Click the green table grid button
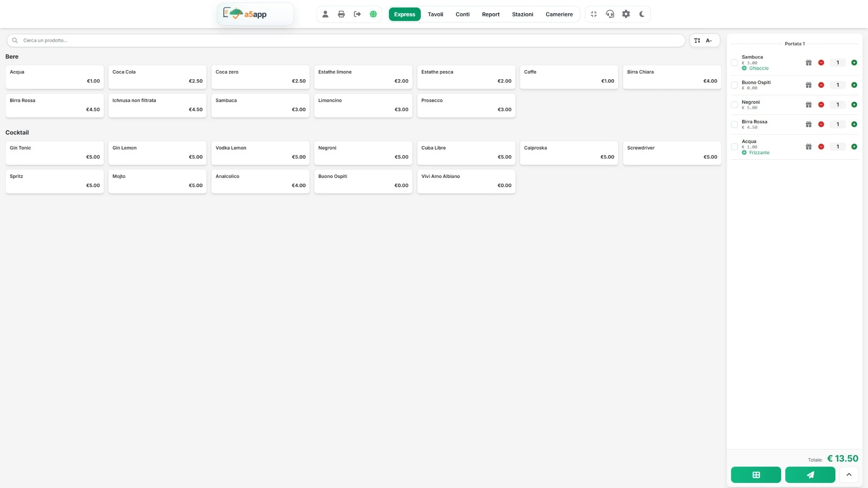This screenshot has width=868, height=488. click(756, 474)
